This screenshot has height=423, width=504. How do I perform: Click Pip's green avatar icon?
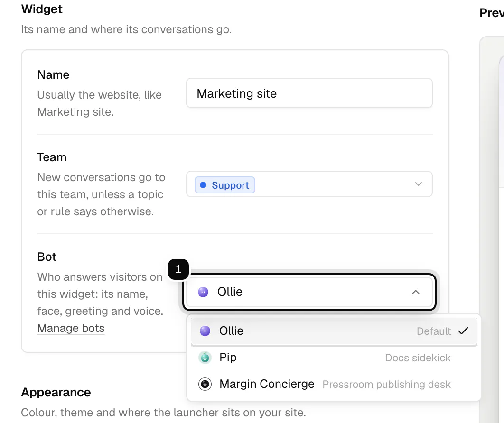pyautogui.click(x=205, y=358)
